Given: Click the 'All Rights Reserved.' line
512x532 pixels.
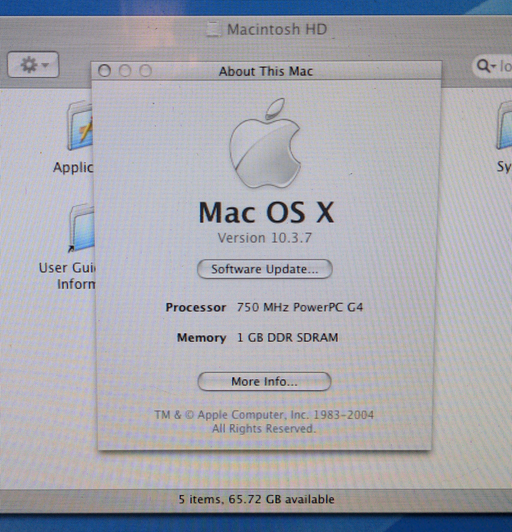Looking at the screenshot, I should (x=264, y=429).
